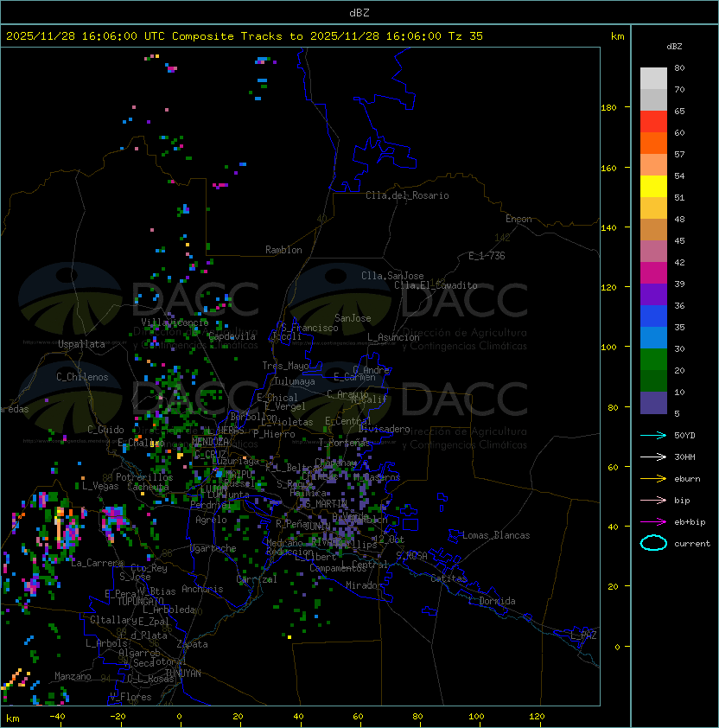This screenshot has height=728, width=719.
Task: Select the blue 36 dBZ color swatch
Action: pos(653,316)
